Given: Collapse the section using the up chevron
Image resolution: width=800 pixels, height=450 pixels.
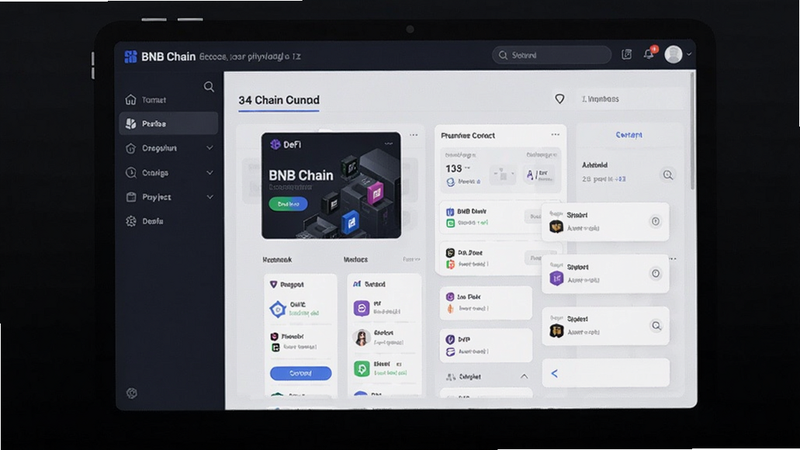Looking at the screenshot, I should click(524, 377).
